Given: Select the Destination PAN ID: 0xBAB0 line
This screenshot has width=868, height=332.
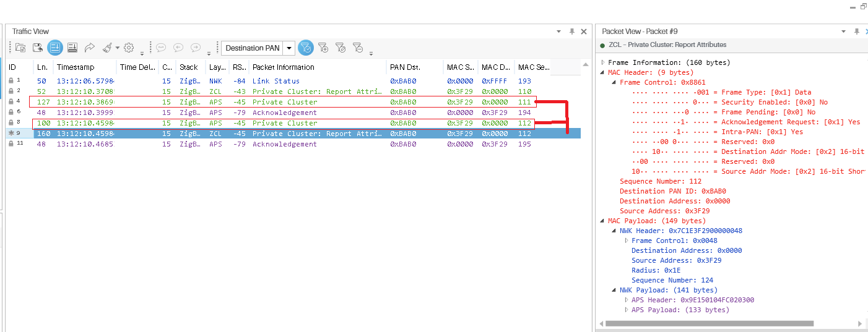Looking at the screenshot, I should point(673,191).
